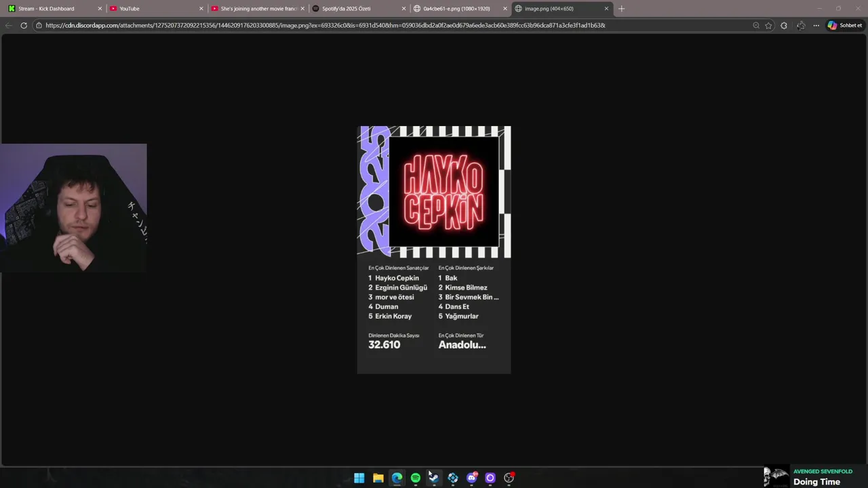Screen dimensions: 868x488
Task: Click the En Çok Dinlenen Sanatçılar heading
Action: coord(399,268)
